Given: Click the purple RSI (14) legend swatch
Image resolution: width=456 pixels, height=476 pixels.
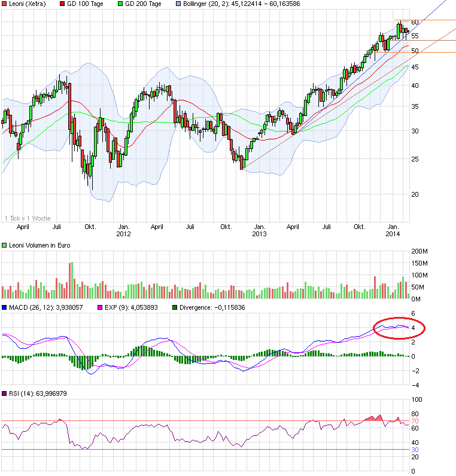Looking at the screenshot, I should [x=4, y=393].
